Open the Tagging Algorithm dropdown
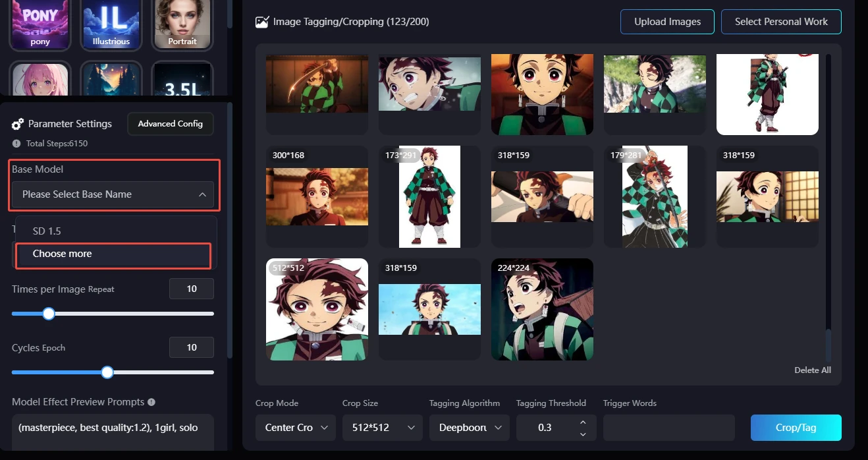The image size is (868, 460). (x=469, y=428)
